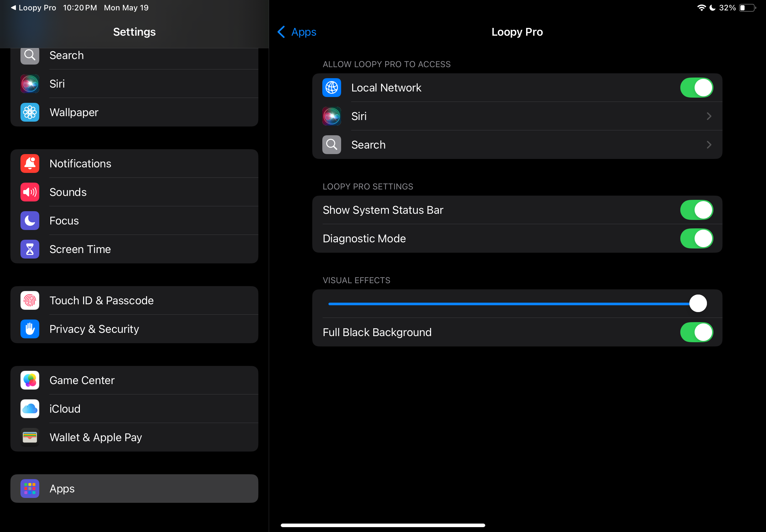
Task: Open the Apps section in sidebar
Action: click(x=134, y=489)
